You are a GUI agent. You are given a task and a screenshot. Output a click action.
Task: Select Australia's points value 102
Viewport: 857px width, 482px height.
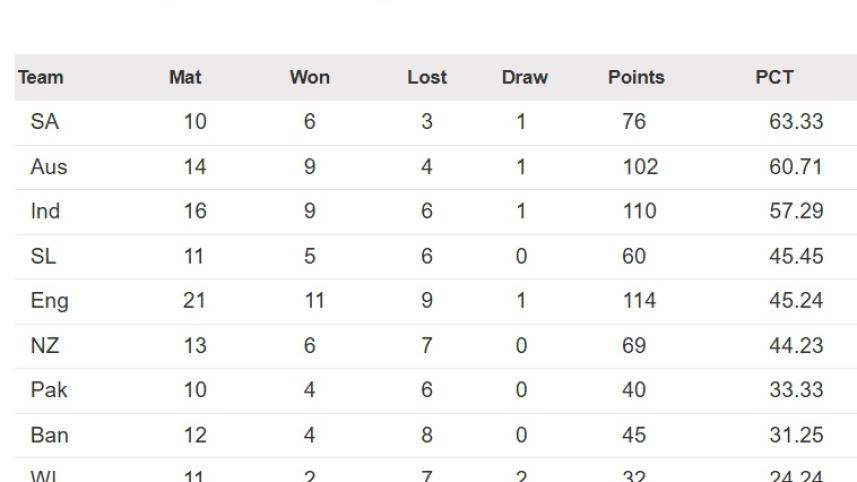[639, 167]
